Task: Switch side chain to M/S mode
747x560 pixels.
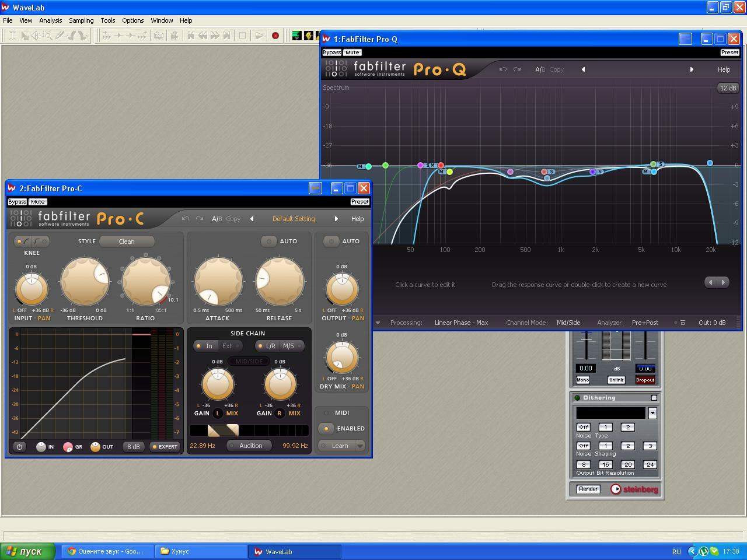Action: click(x=288, y=346)
